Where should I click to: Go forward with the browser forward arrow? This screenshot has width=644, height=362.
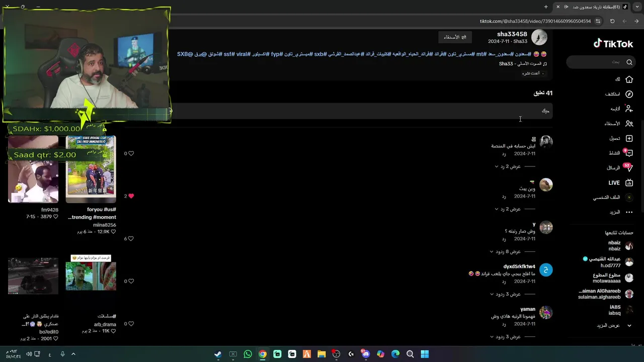pyautogui.click(x=624, y=21)
